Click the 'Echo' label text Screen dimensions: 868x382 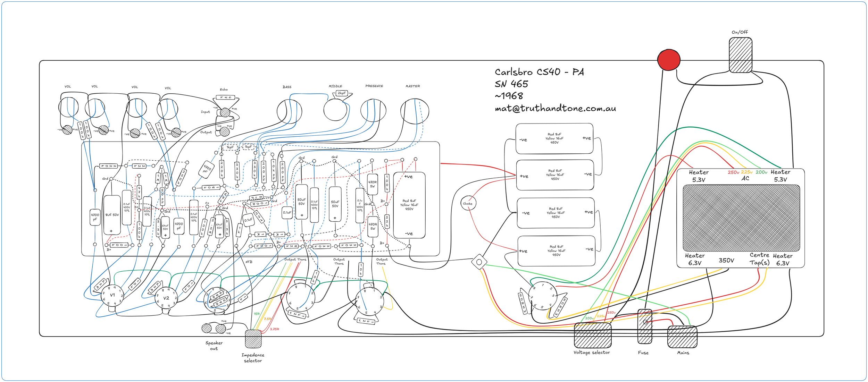click(x=224, y=90)
